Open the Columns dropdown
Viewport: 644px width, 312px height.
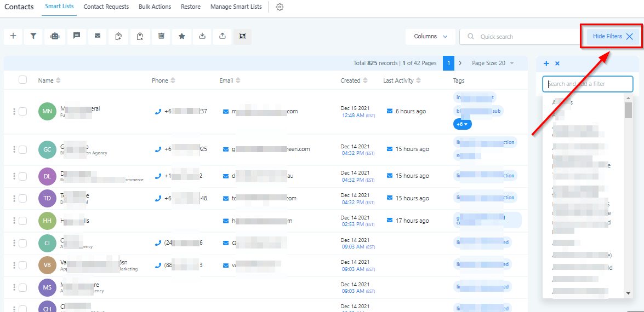pyautogui.click(x=430, y=37)
